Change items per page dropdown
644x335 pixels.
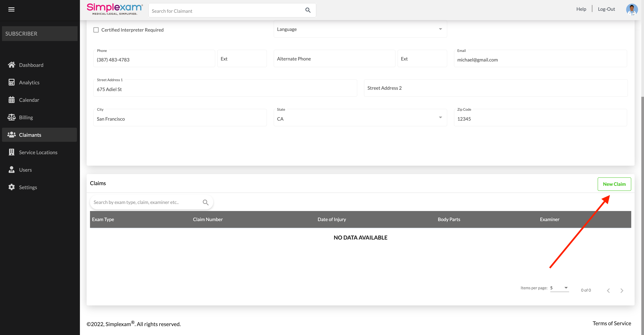559,288
